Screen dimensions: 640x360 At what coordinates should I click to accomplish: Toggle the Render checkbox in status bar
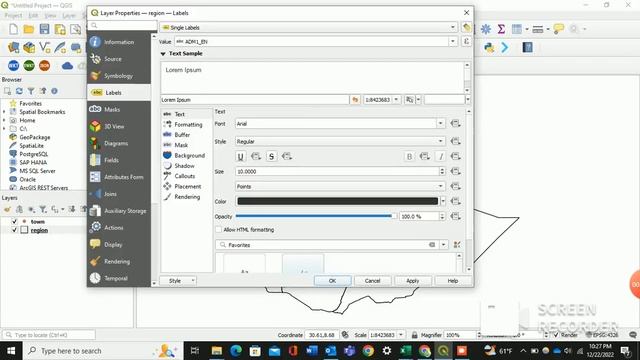556,335
